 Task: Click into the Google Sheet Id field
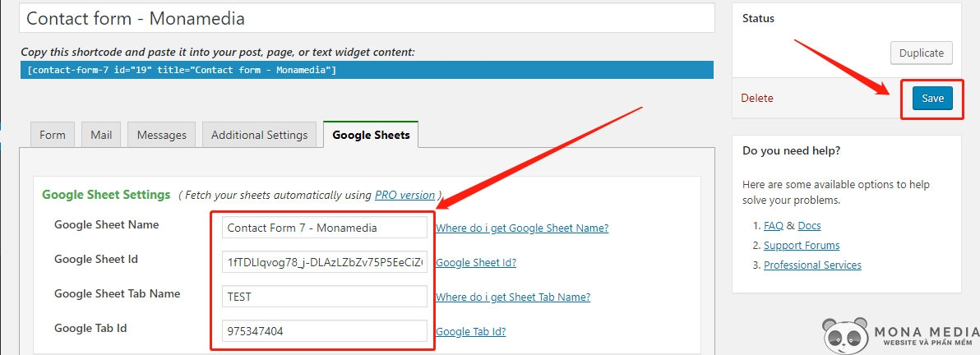324,262
